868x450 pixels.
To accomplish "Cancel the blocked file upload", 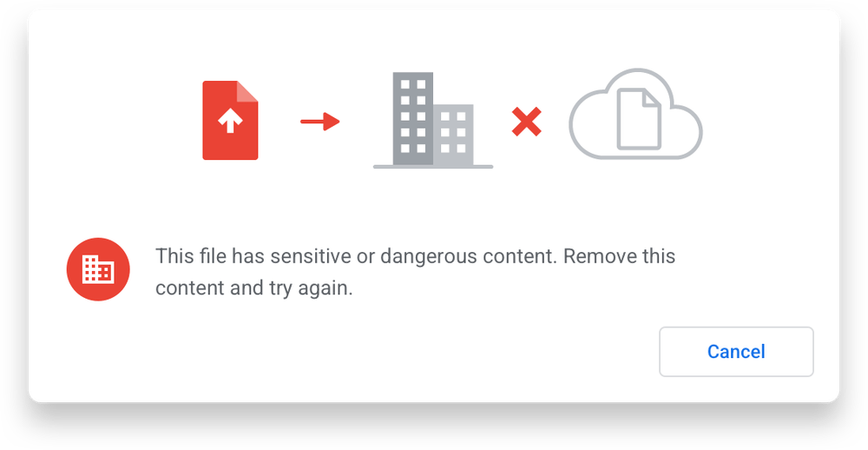I will coord(736,351).
